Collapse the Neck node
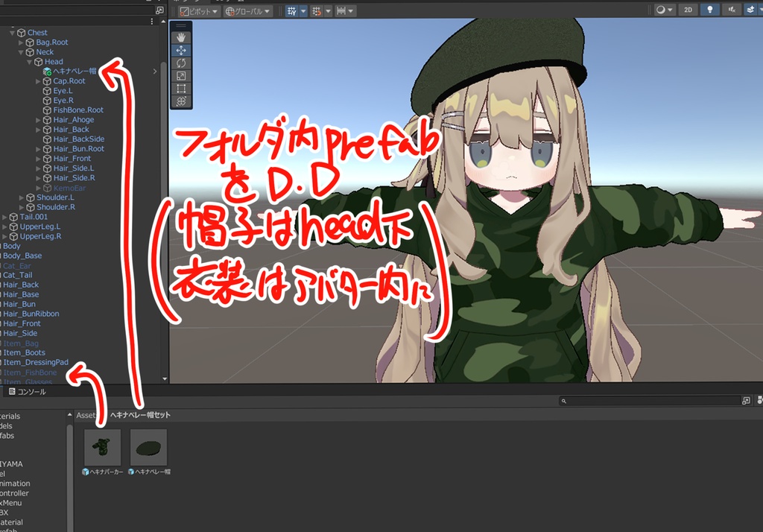The height and width of the screenshot is (532, 763). click(21, 52)
